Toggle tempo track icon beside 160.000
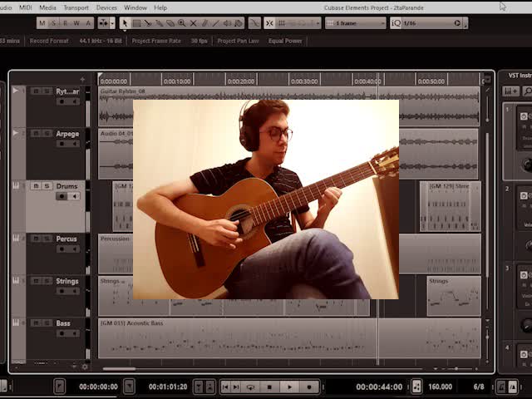This screenshot has height=399, width=532. (x=416, y=387)
